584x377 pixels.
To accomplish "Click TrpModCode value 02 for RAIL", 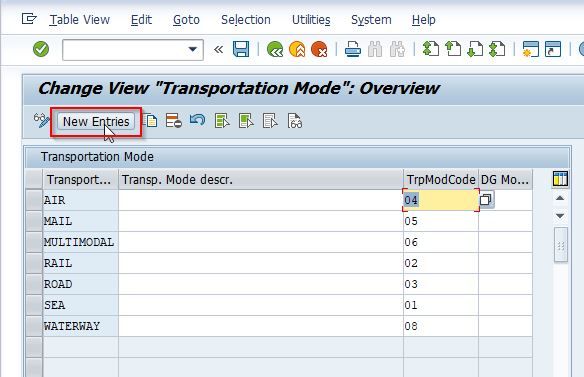I will 441,263.
